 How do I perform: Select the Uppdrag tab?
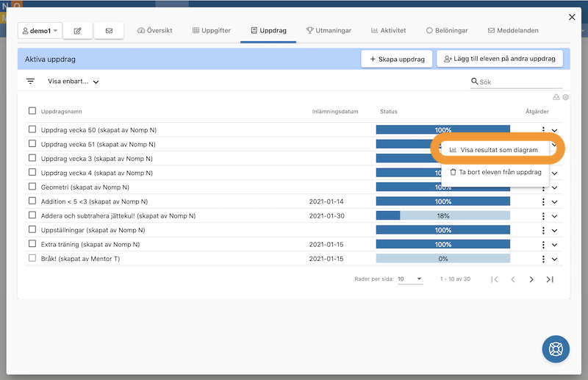coord(268,30)
